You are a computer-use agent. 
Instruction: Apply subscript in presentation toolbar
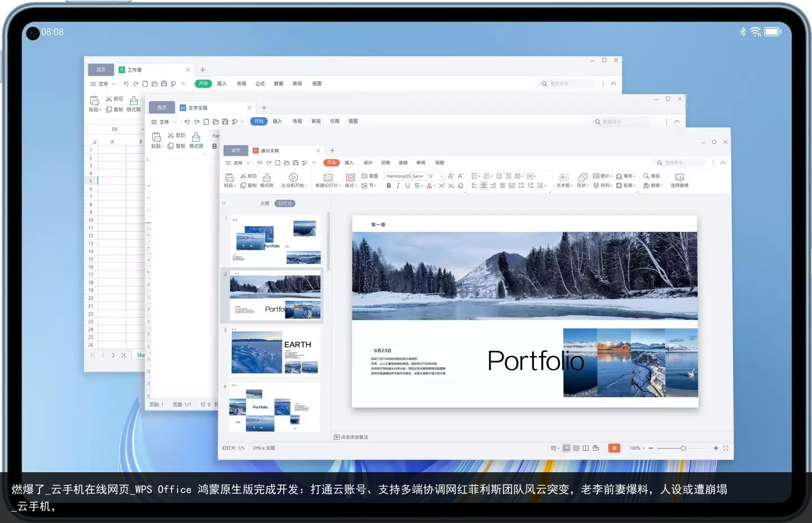[451, 186]
